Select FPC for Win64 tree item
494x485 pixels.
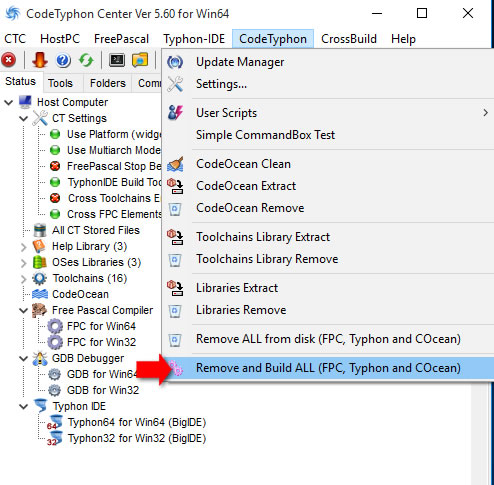tap(101, 326)
